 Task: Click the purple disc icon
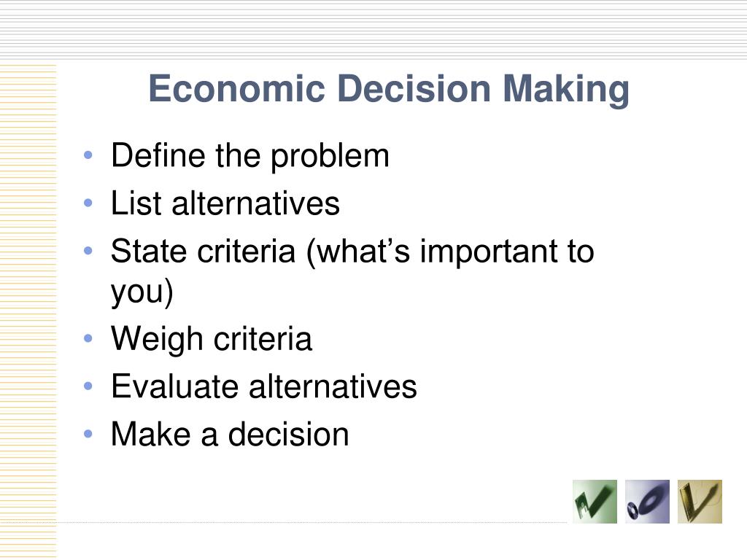click(x=647, y=502)
